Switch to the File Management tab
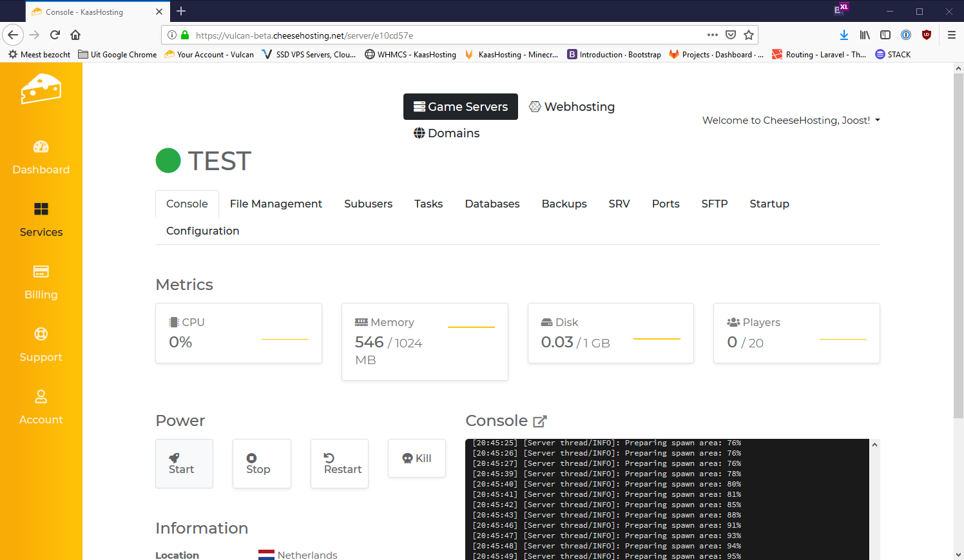The height and width of the screenshot is (560, 964). point(276,204)
